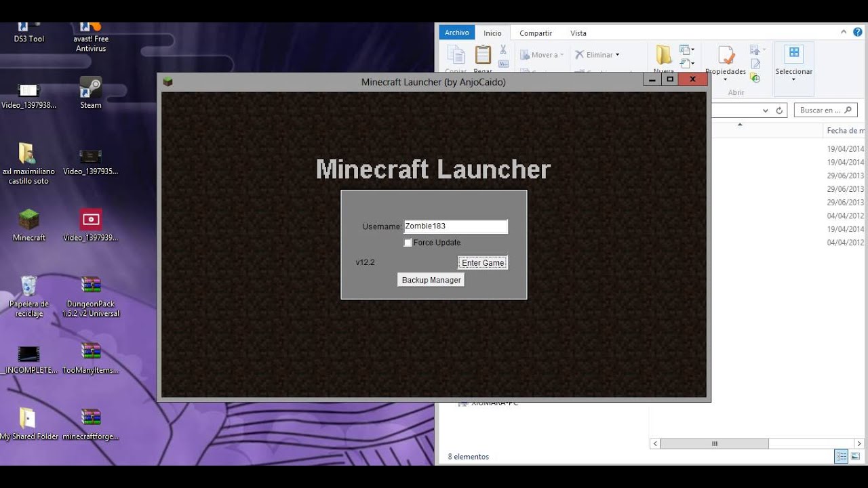Switch Explorer to details view toggle
868x488 pixels.
pos(842,457)
